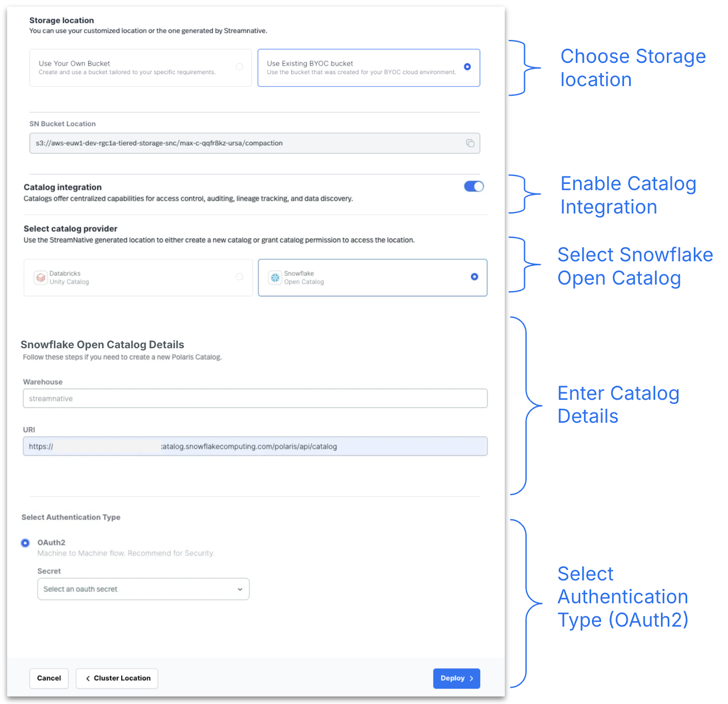Pick the Databricks Unity Catalog radio button
The image size is (728, 704).
pos(239,277)
